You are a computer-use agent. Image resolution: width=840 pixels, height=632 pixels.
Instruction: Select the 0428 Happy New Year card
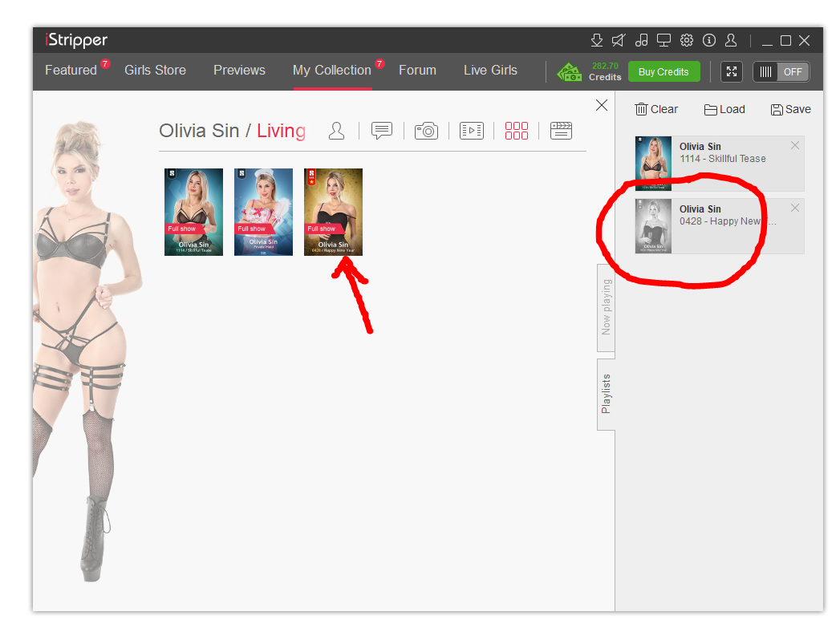tap(333, 212)
